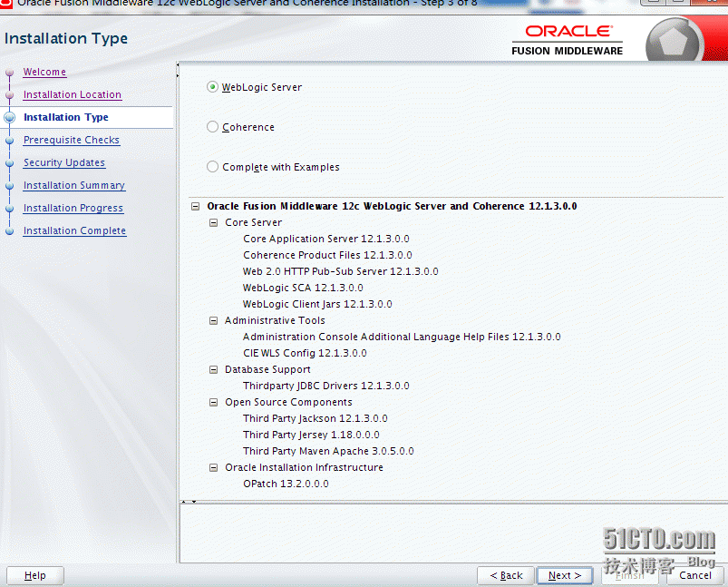Click the Oracle Fusion Middleware logo
Viewport: 728px width, 587px height.
point(568,41)
